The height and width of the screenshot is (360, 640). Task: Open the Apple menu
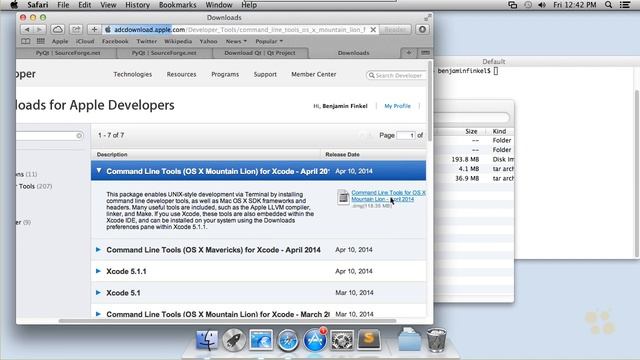pyautogui.click(x=13, y=5)
